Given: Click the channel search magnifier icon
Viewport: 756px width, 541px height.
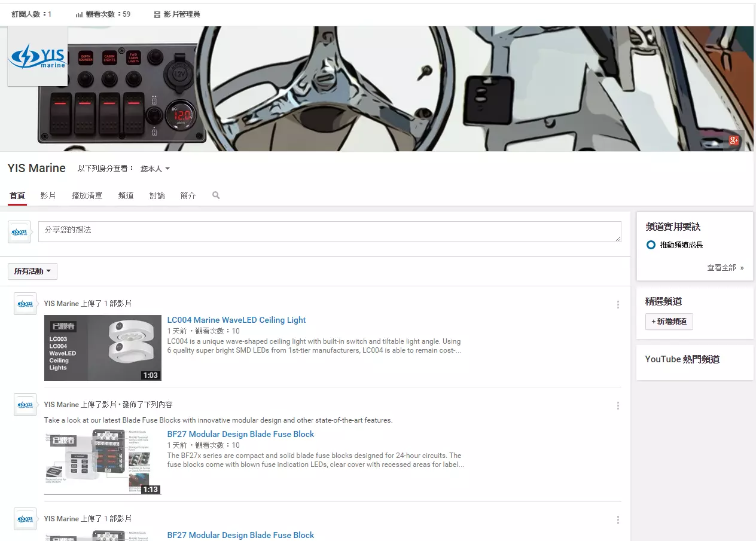Looking at the screenshot, I should click(x=216, y=195).
